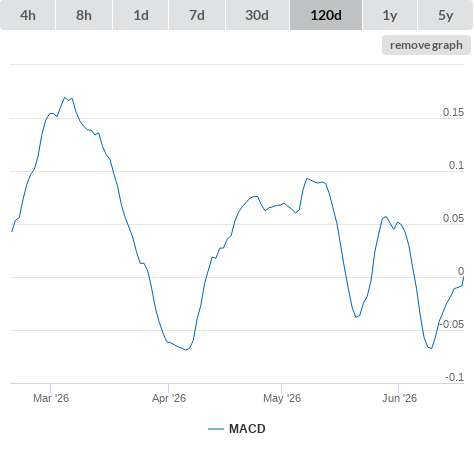Select the 4h time range tab

[x=28, y=15]
